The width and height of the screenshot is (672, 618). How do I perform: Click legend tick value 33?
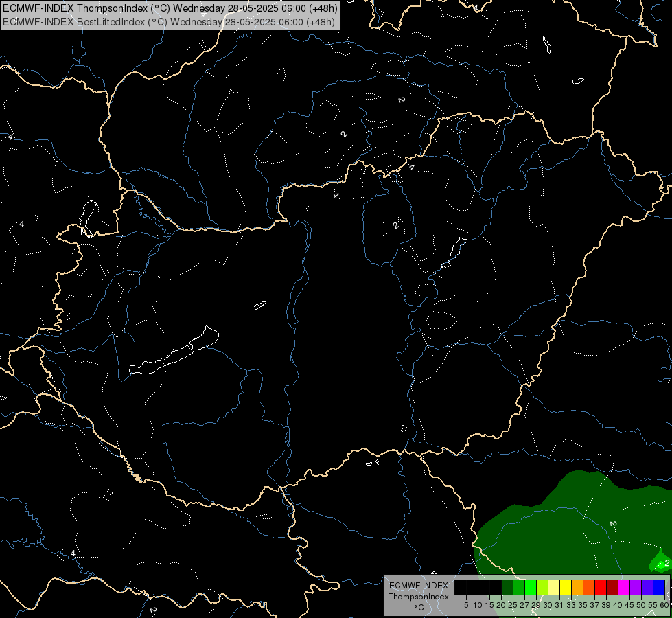pos(571,605)
